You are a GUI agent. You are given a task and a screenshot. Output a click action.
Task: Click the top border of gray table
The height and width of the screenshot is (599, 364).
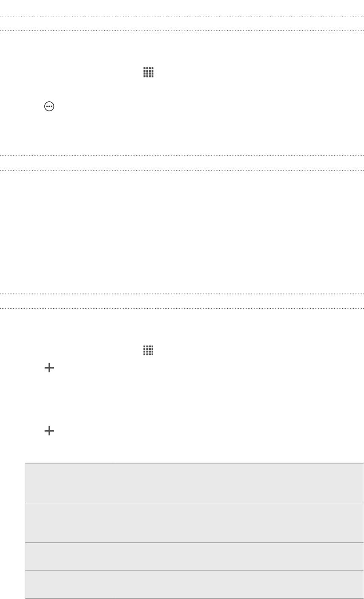click(194, 463)
